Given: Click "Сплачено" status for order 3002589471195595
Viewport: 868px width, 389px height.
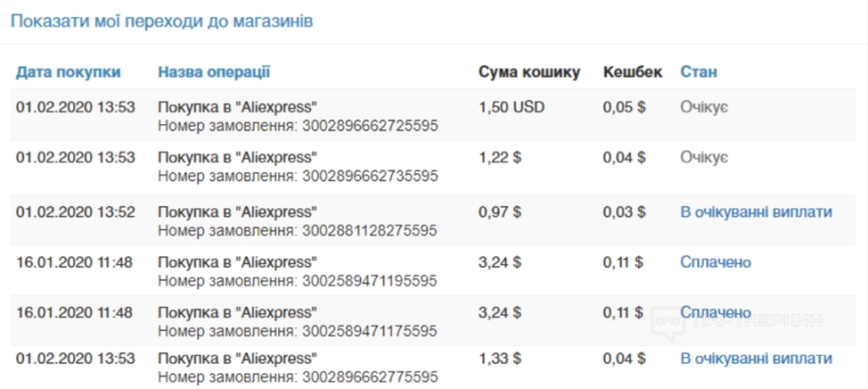Looking at the screenshot, I should pos(716,262).
